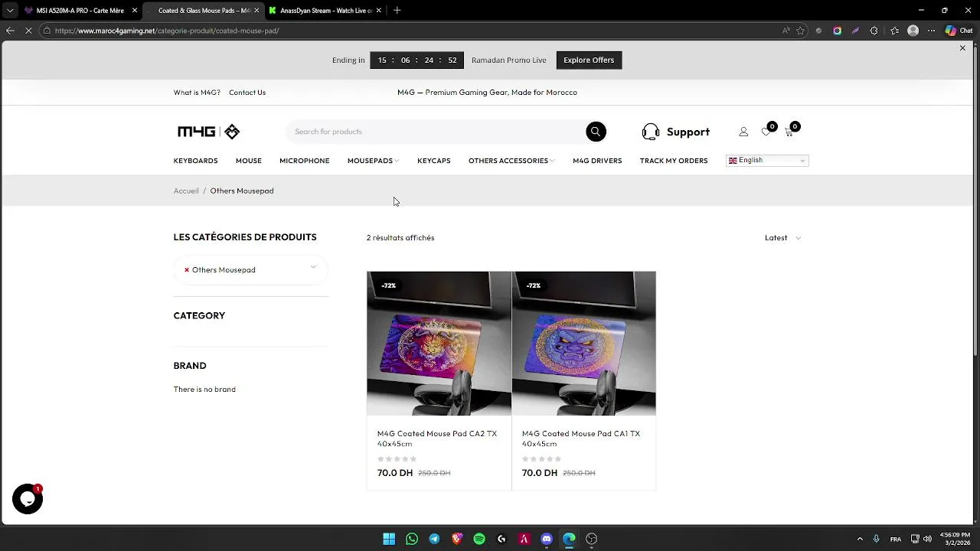Expand the OTHERS ACCESSORIES menu
This screenshot has width=980, height=551.
click(511, 161)
